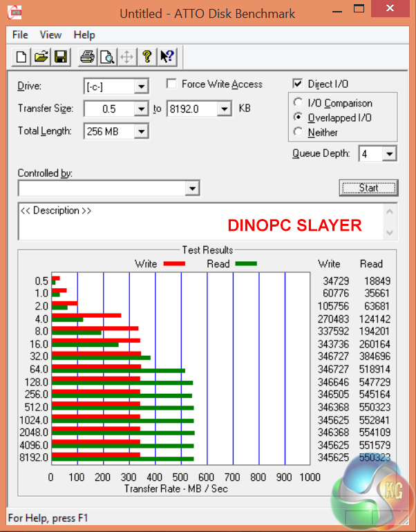Expand the Controlled by dropdown
This screenshot has width=416, height=532.
(x=192, y=189)
